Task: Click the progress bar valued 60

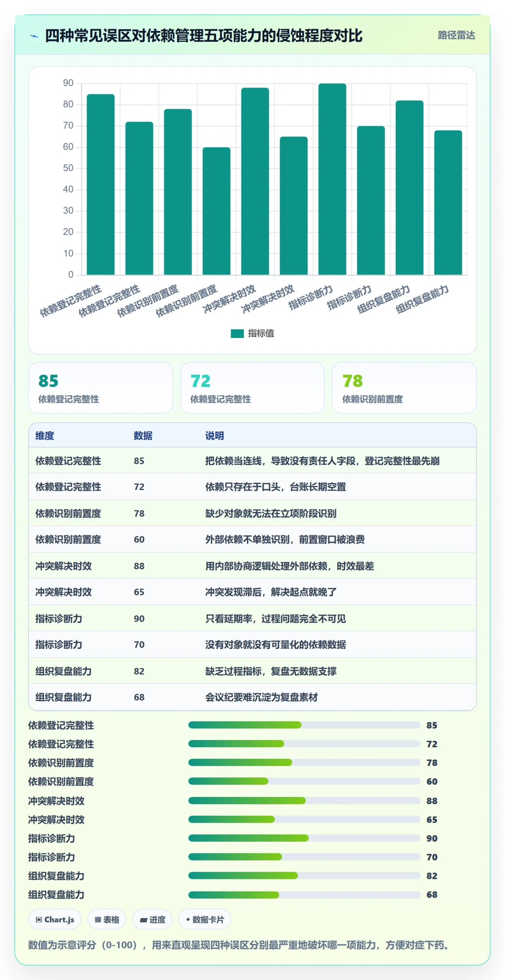Action: pos(304,781)
